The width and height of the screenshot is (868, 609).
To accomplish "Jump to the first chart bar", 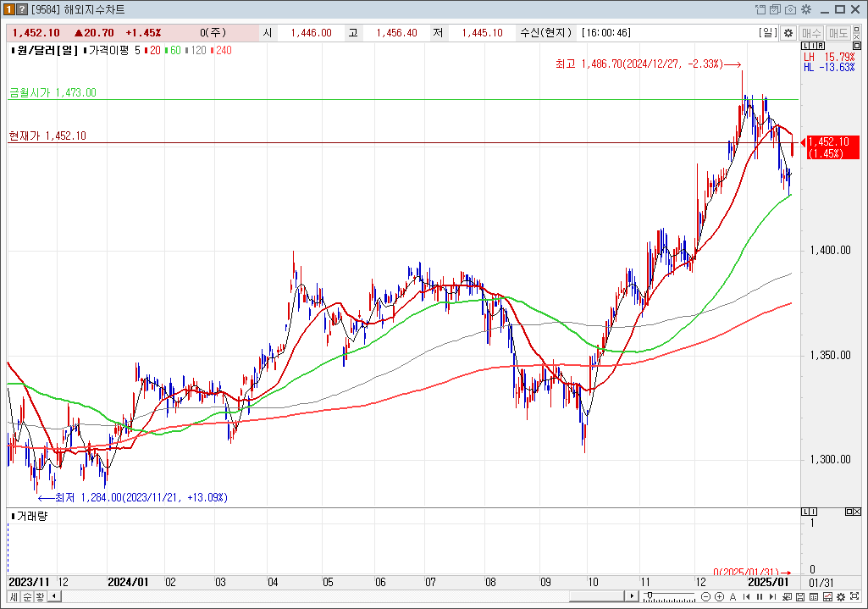I will (x=746, y=597).
